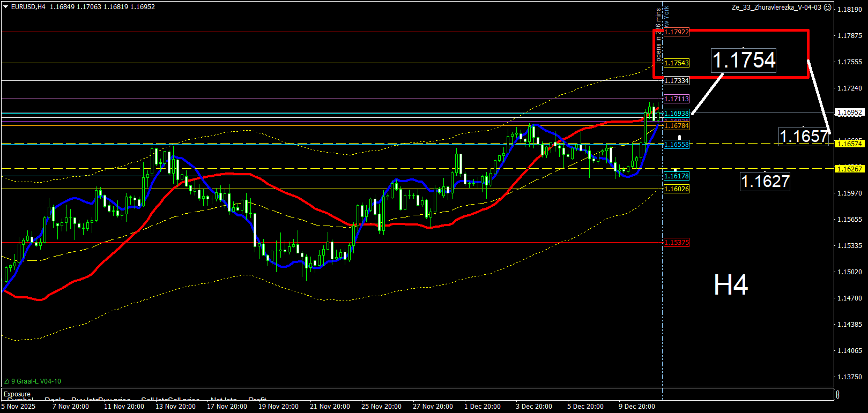
Task: Click the expert advisor smiley face icon
Action: click(827, 7)
